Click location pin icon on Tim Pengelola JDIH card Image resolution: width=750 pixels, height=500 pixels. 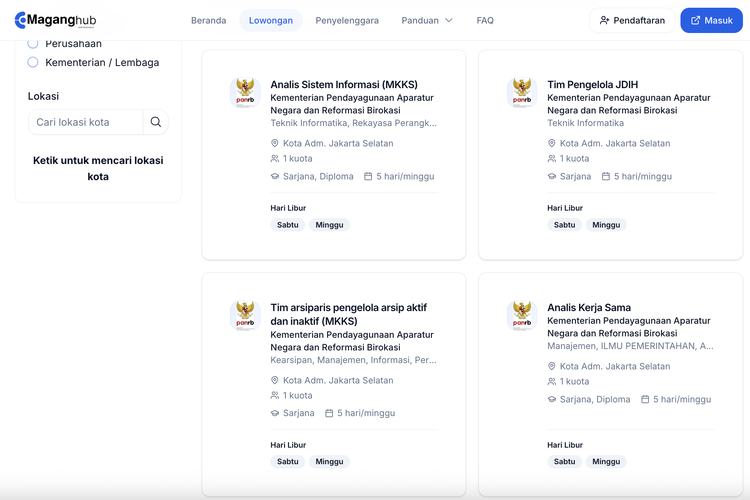pos(551,143)
